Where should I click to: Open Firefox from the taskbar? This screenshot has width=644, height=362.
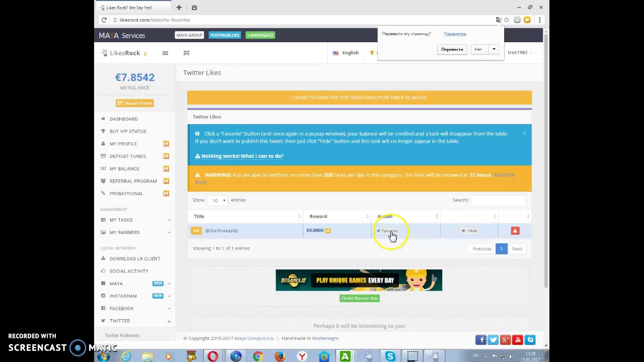coord(279,356)
